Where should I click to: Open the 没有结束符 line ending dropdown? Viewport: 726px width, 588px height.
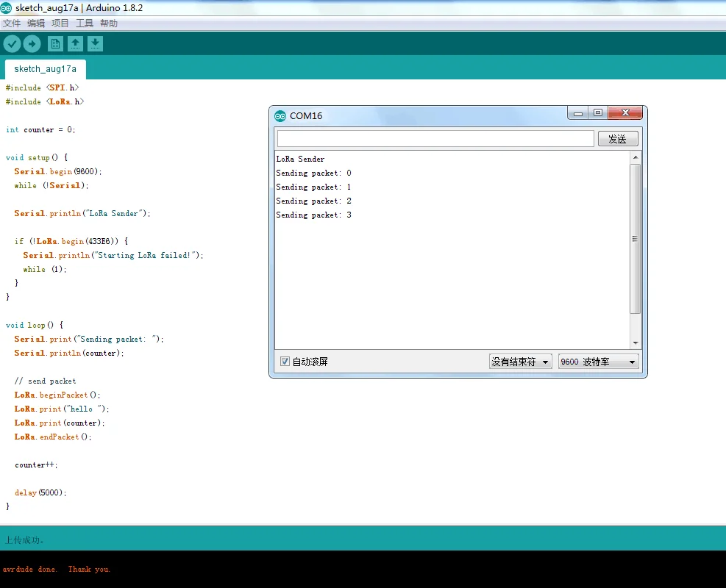click(521, 362)
